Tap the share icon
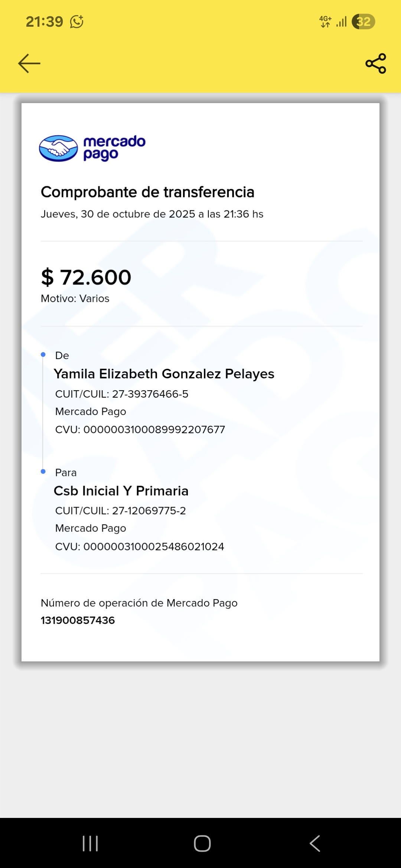The width and height of the screenshot is (401, 868). coord(376,63)
